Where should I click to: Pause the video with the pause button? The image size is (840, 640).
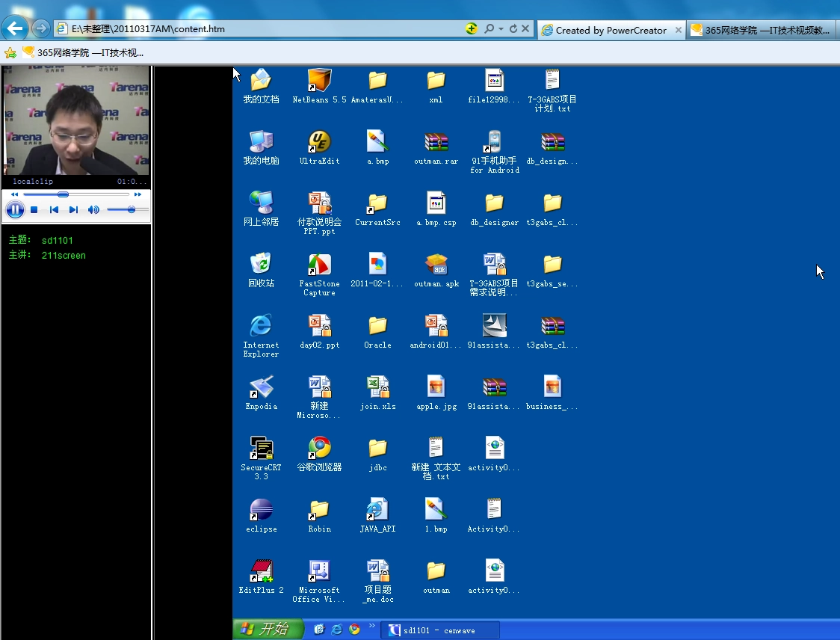coord(15,209)
